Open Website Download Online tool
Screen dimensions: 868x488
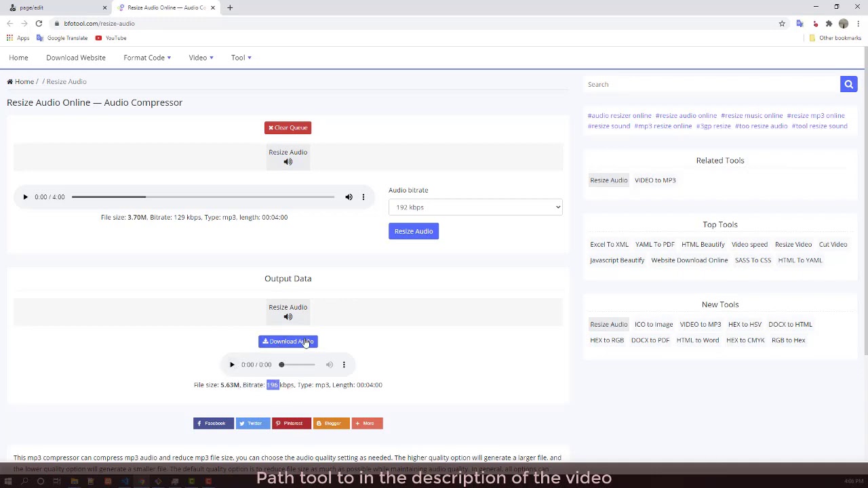[690, 260]
